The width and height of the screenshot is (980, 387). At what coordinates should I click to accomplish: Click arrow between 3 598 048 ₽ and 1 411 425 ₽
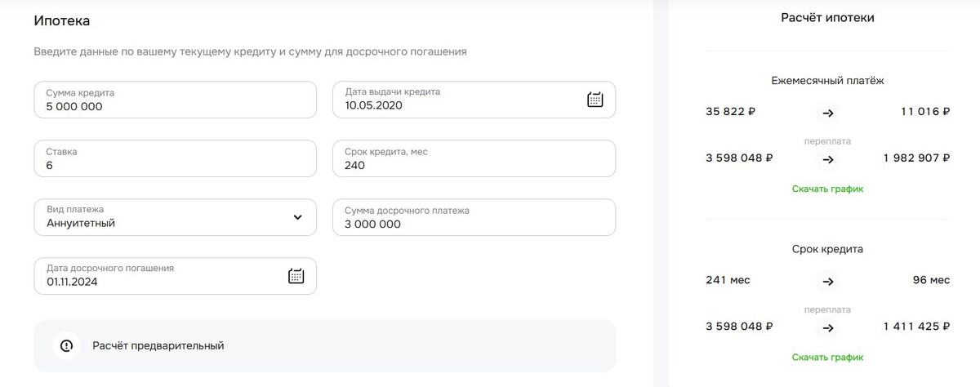tap(828, 327)
